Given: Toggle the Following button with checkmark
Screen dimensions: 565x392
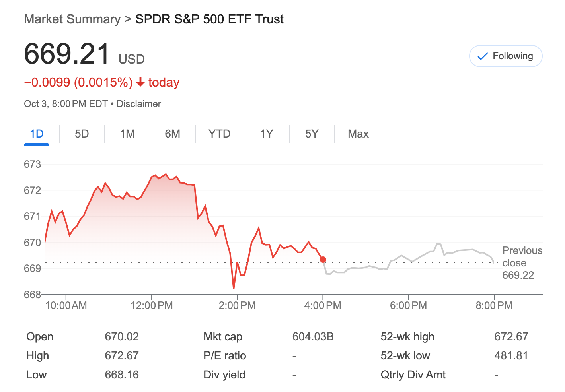Looking at the screenshot, I should 506,56.
